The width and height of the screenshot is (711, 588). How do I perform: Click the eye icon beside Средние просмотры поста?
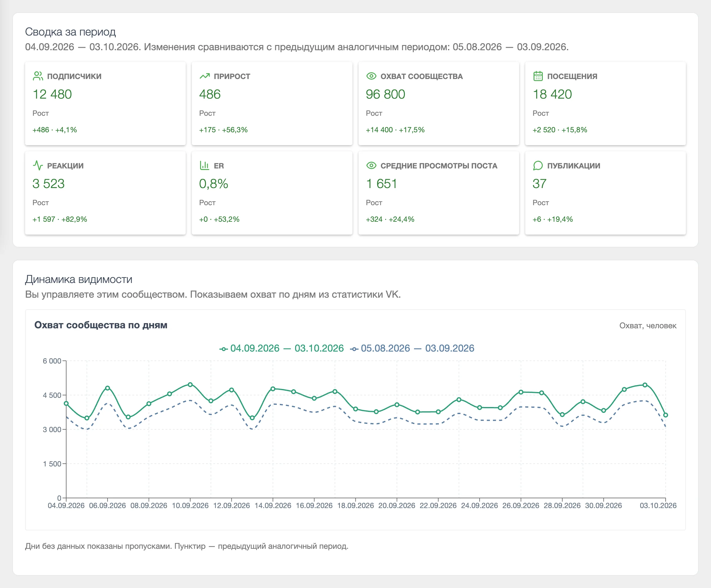point(371,165)
